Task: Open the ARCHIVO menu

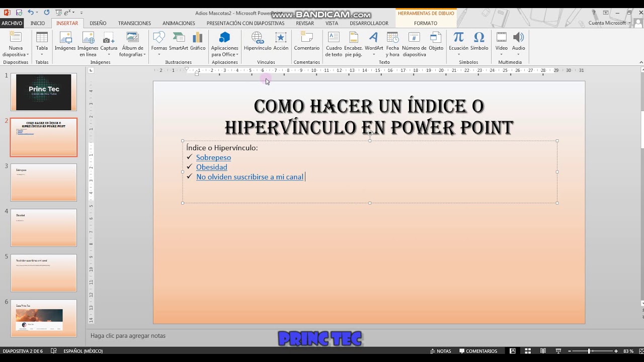Action: coord(12,23)
